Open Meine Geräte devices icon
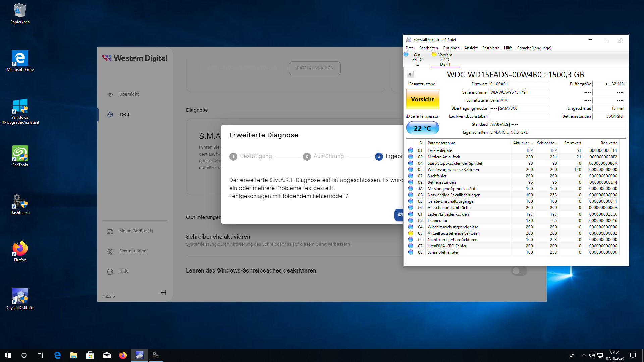Screen dimensions: 644x362 (110, 231)
